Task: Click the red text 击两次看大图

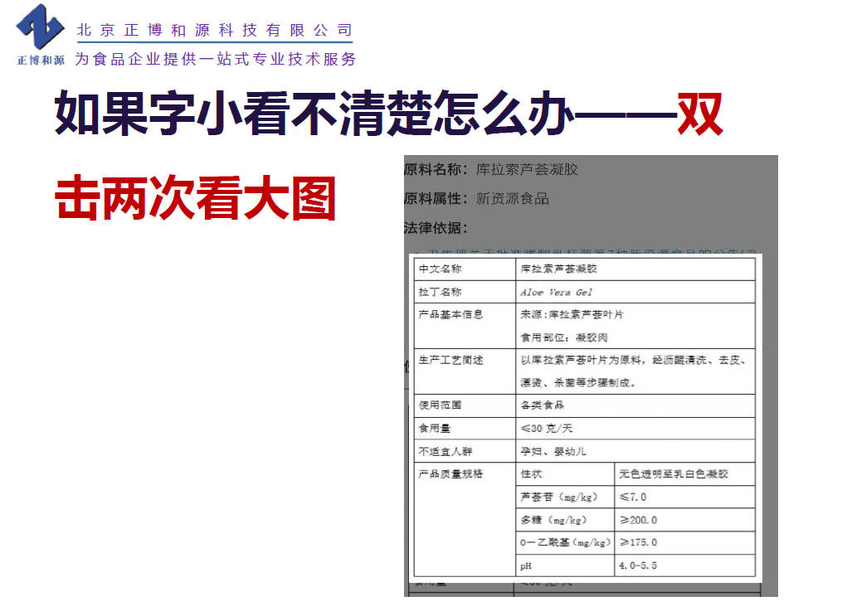Action: point(196,197)
